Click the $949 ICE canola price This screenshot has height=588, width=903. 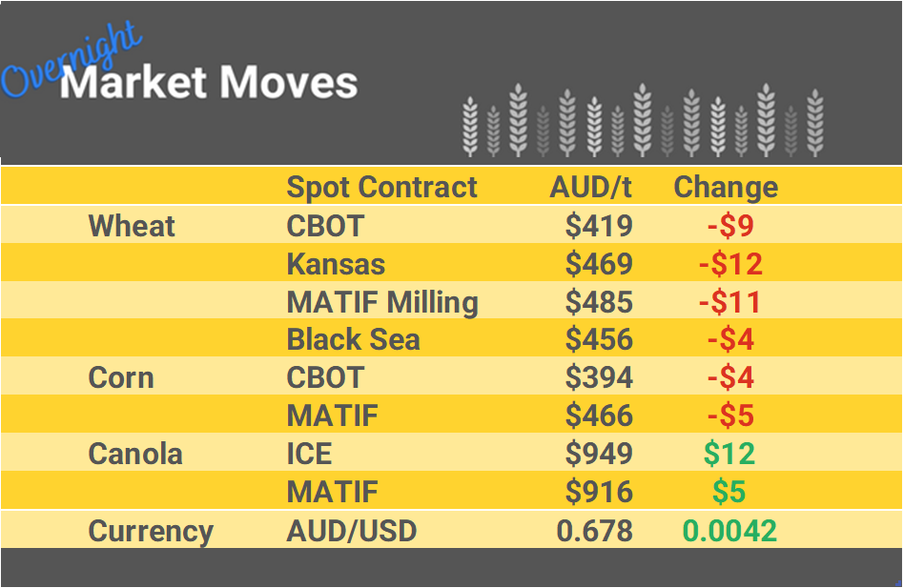(x=599, y=454)
